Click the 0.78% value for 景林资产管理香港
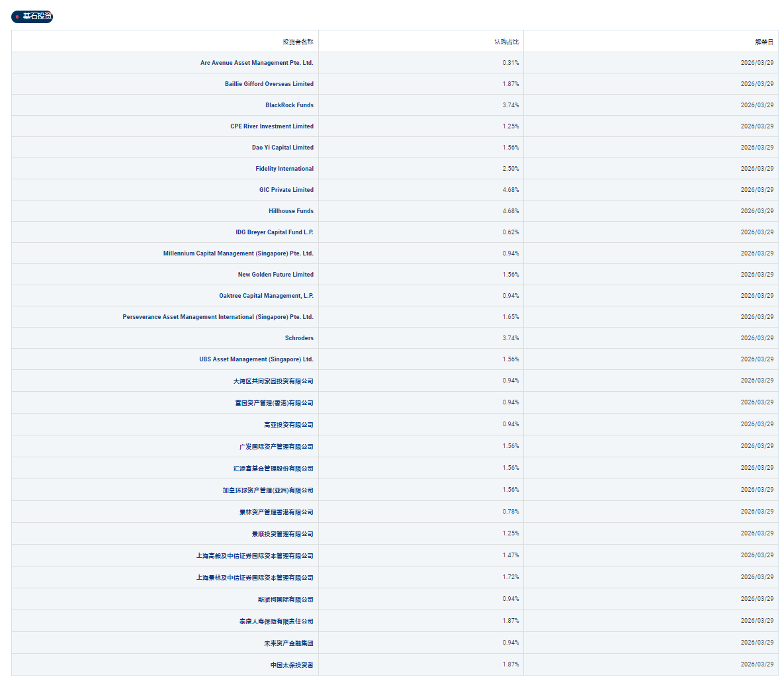This screenshot has height=679, width=784. (x=511, y=512)
